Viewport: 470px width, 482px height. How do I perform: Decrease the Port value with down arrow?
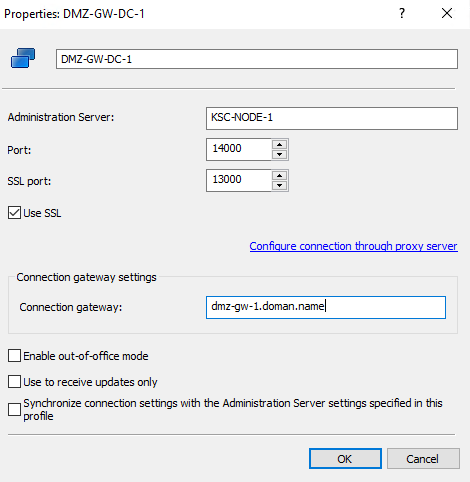pyautogui.click(x=279, y=154)
